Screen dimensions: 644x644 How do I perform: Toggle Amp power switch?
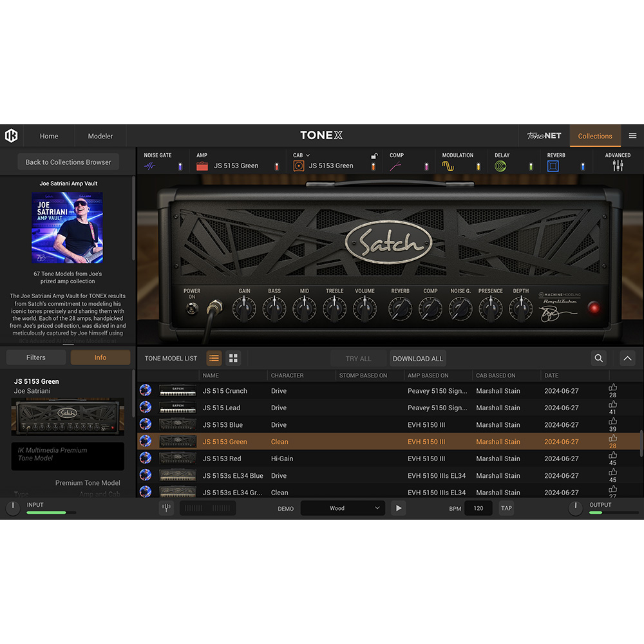276,166
